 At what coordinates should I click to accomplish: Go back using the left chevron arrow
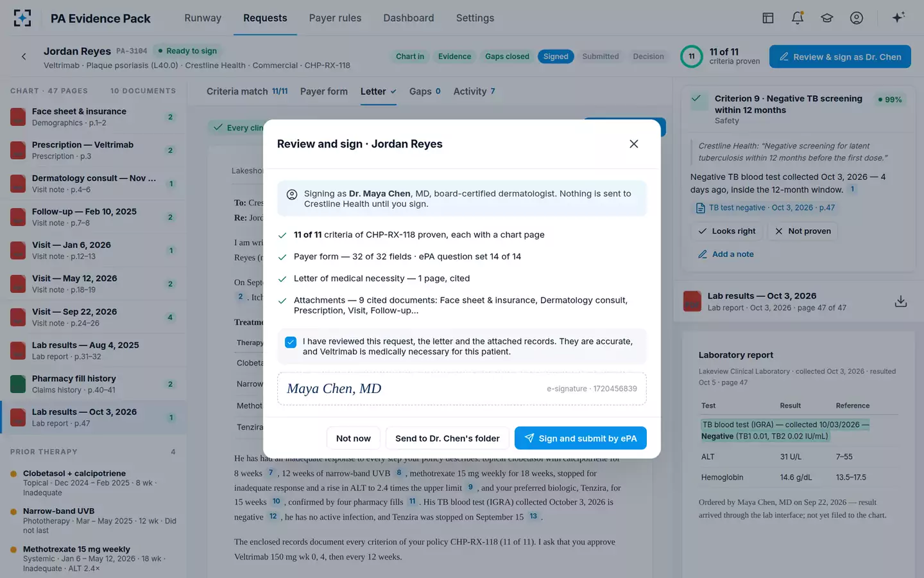24,57
